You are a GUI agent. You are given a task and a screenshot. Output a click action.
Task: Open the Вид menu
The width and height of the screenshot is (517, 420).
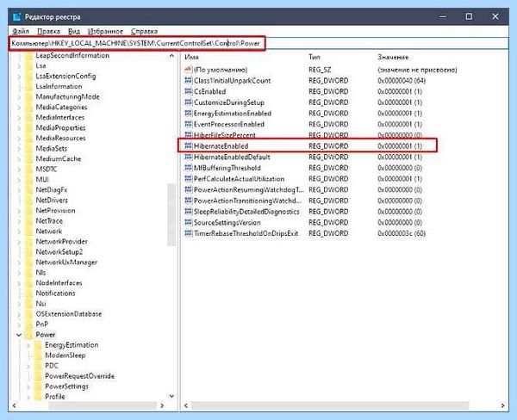point(74,31)
